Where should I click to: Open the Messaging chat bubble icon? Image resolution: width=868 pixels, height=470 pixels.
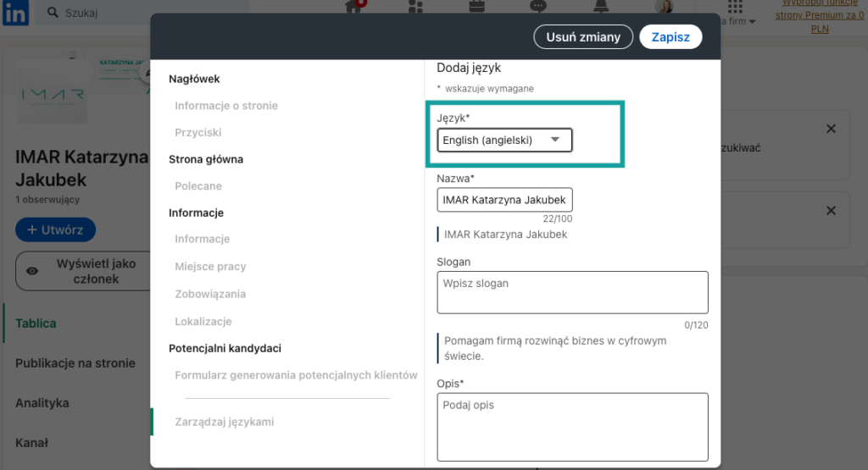click(538, 6)
